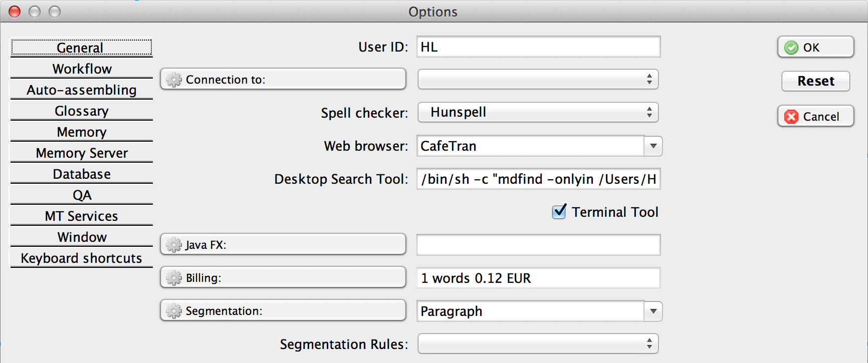Open the Connection to dropdown list
This screenshot has height=363, width=868.
coord(538,79)
